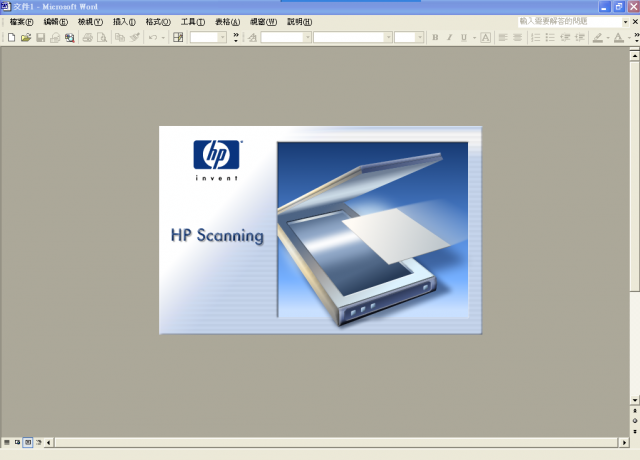The height and width of the screenshot is (460, 640).
Task: Click vertical scrollbar down arrow
Action: pyautogui.click(x=635, y=400)
